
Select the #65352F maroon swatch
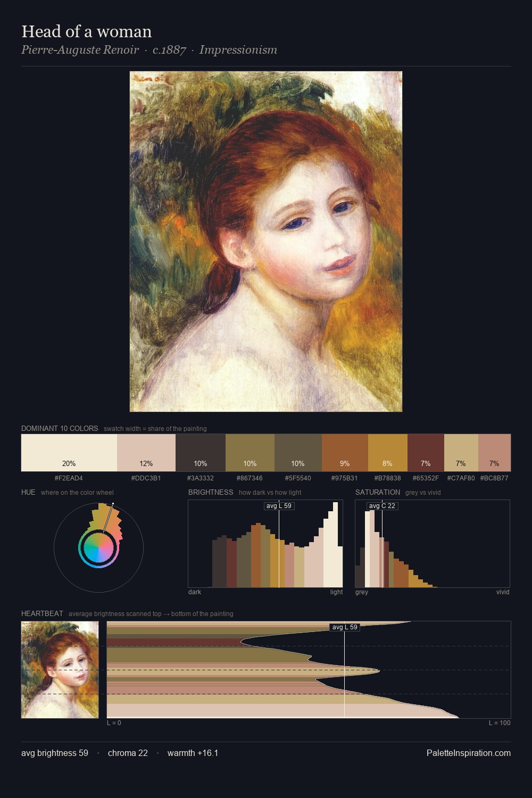pos(426,453)
